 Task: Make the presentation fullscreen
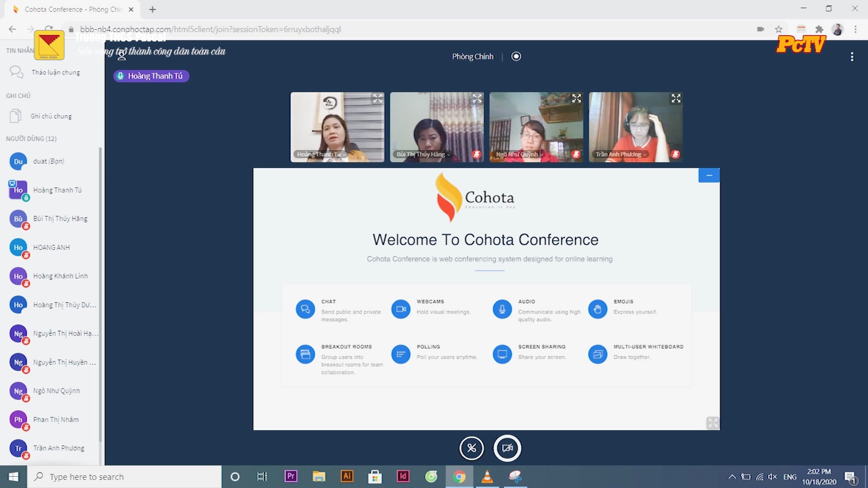tap(712, 423)
